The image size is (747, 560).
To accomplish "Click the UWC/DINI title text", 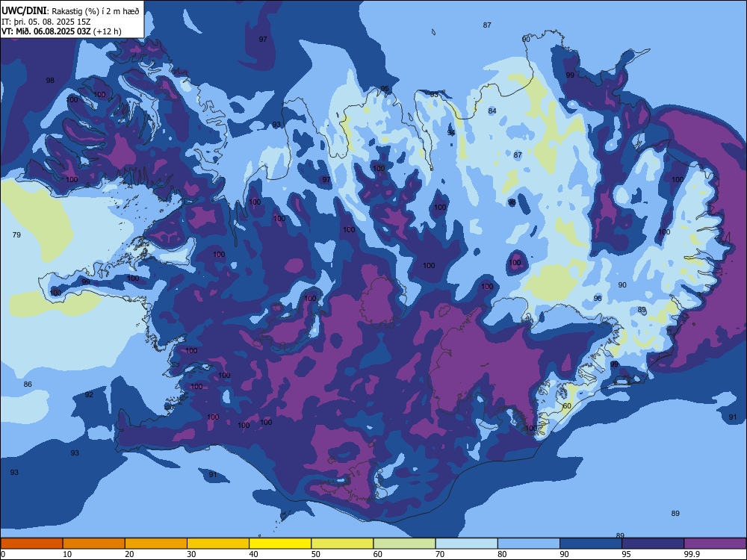I will point(24,10).
